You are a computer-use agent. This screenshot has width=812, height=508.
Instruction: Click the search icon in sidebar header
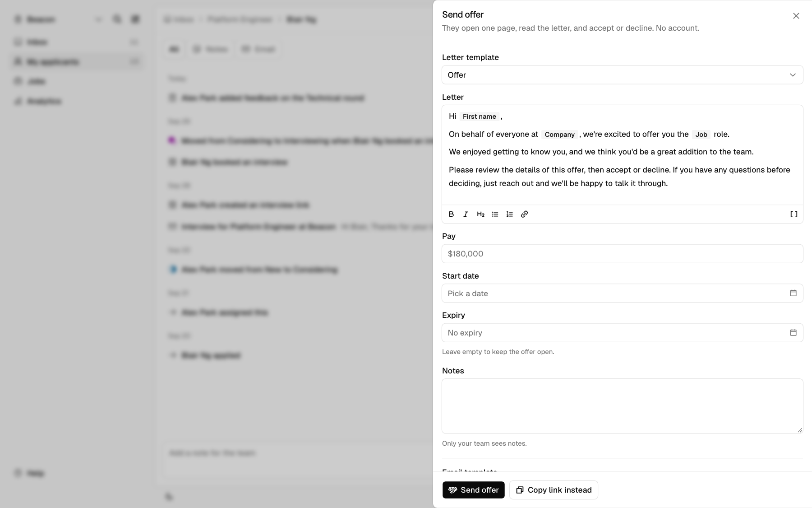pos(117,19)
